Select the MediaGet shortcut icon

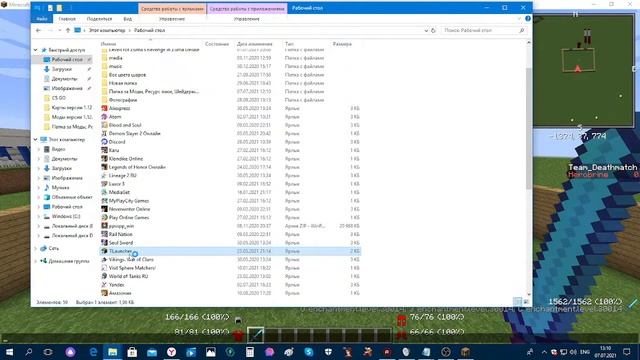[104, 192]
